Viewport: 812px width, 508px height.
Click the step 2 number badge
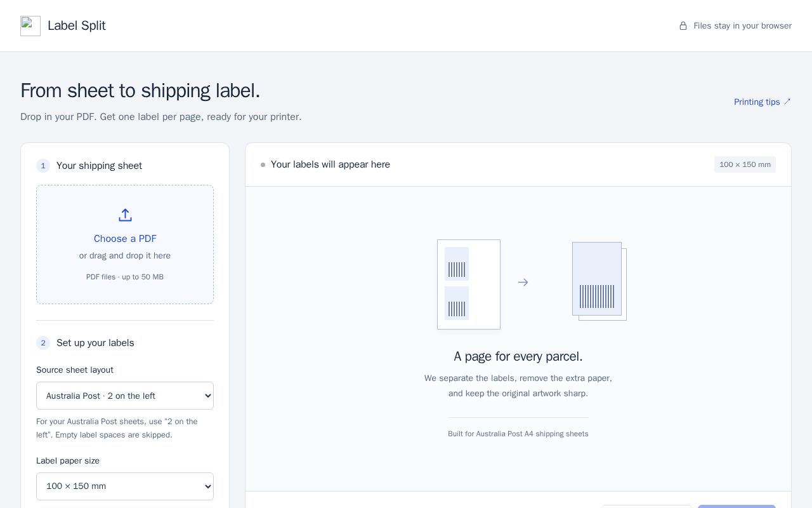(x=43, y=343)
